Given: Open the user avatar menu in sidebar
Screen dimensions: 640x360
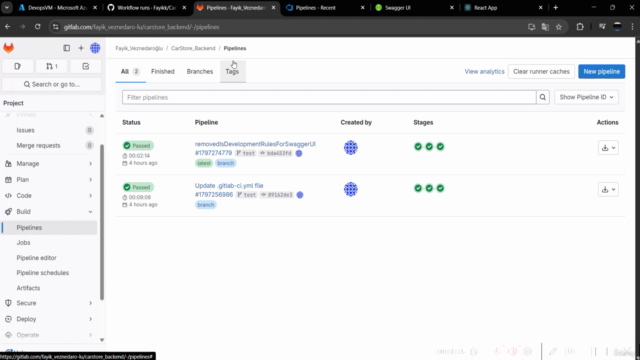Looking at the screenshot, I should [95, 48].
